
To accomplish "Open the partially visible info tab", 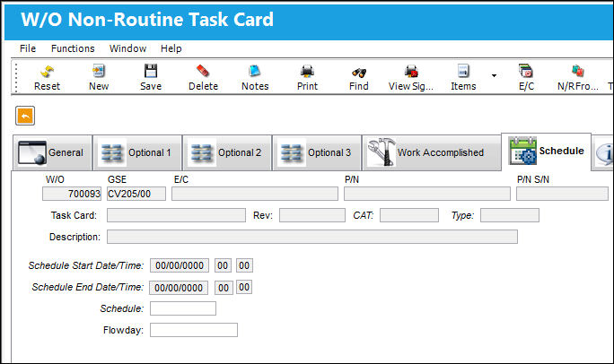I will (x=603, y=153).
